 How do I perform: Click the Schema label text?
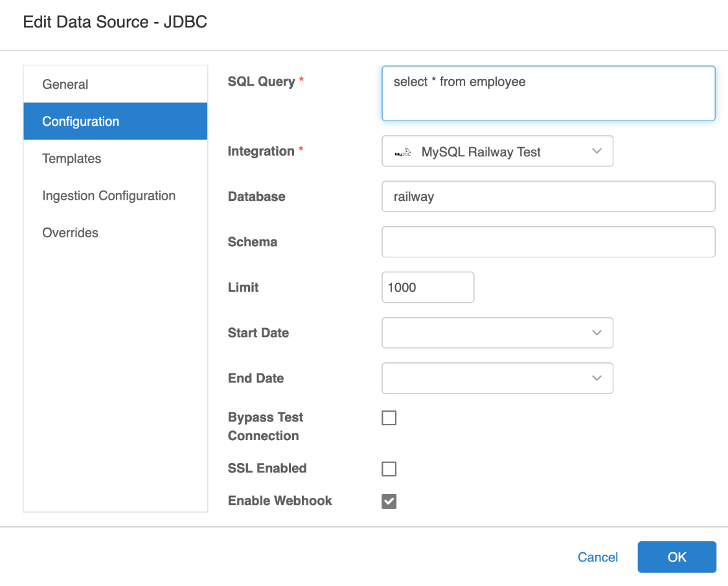click(x=252, y=242)
